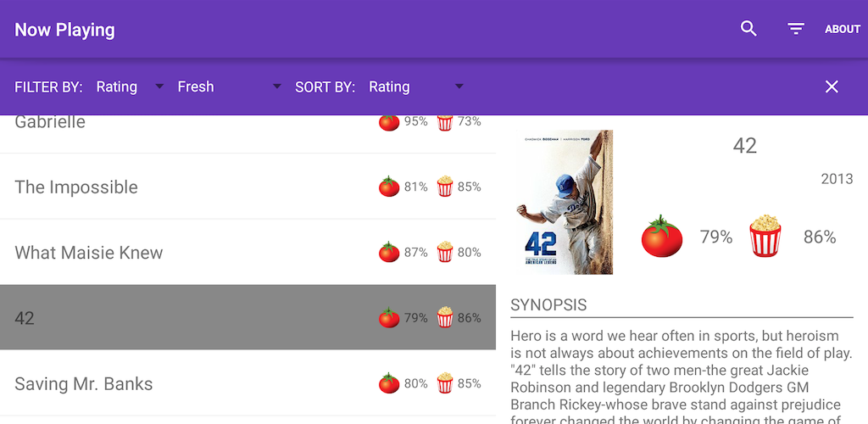
Task: Click the tomato icon in the Gabrielle row
Action: point(389,122)
